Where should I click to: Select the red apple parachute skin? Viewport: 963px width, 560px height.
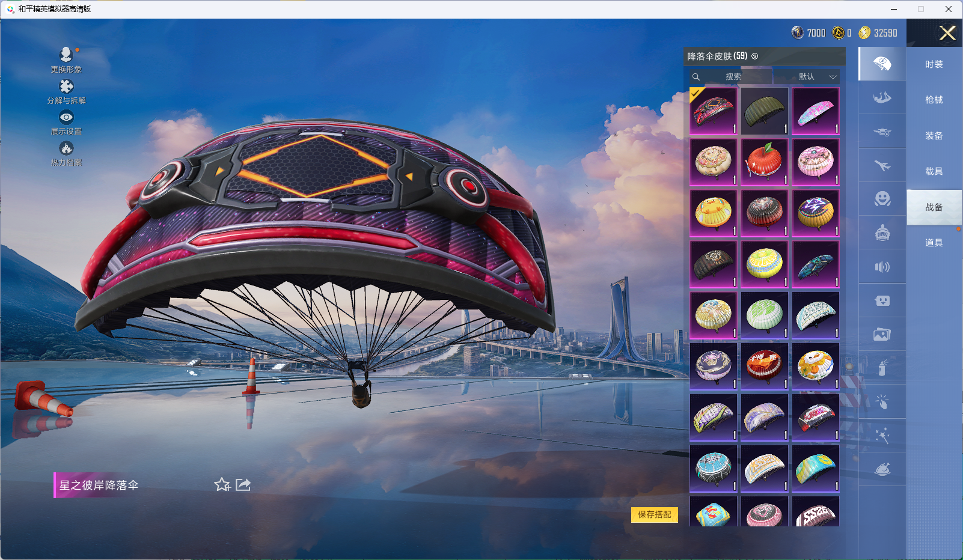764,162
